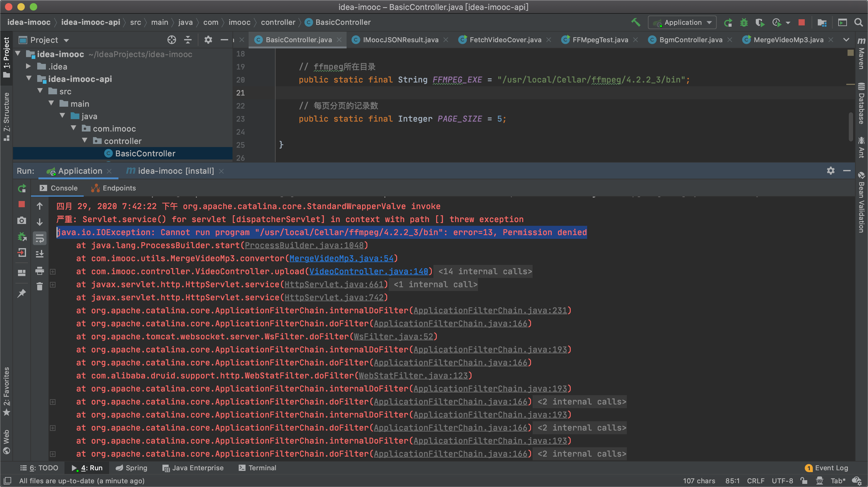Toggle scroll to end of console
The image size is (868, 487).
click(40, 254)
